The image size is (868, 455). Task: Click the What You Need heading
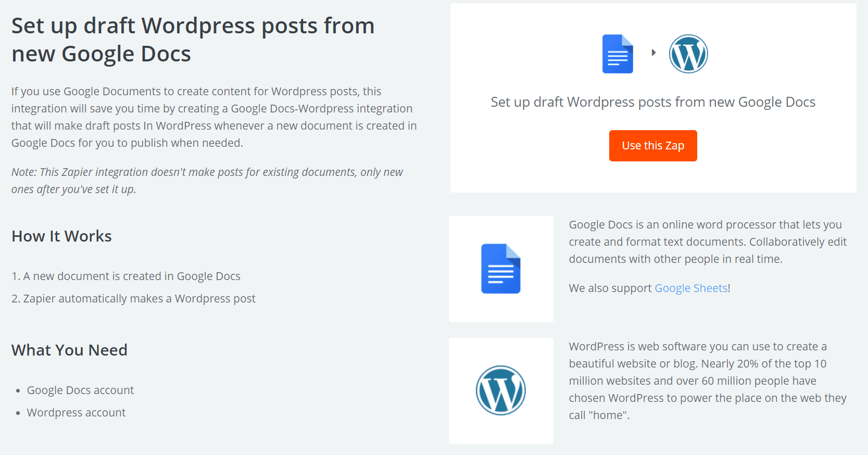[x=69, y=350]
